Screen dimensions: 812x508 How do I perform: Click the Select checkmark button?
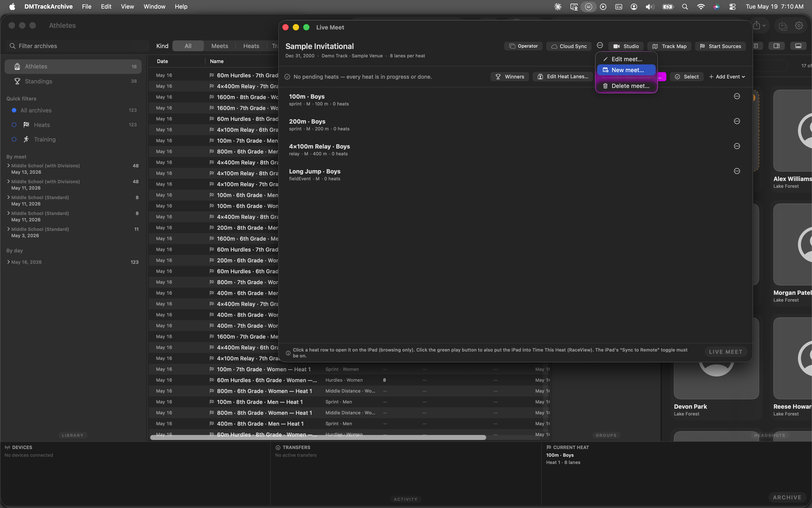pos(686,77)
